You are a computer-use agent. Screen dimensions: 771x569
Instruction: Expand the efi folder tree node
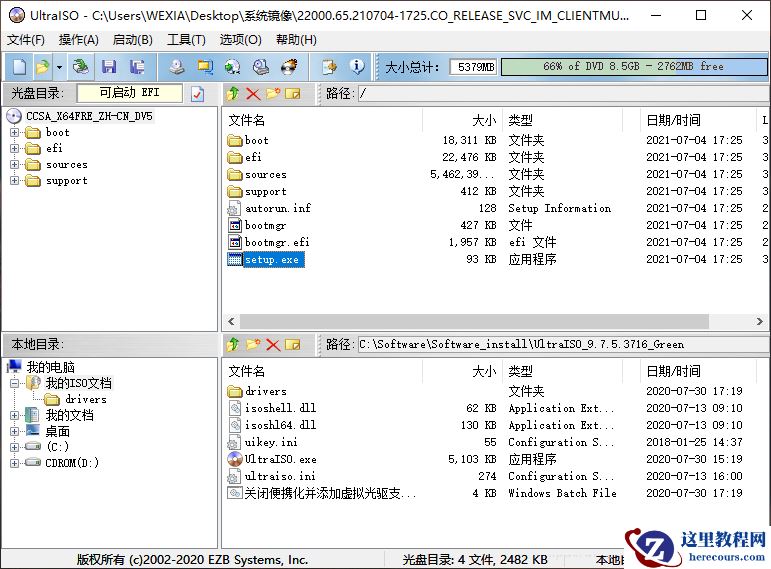coord(15,149)
